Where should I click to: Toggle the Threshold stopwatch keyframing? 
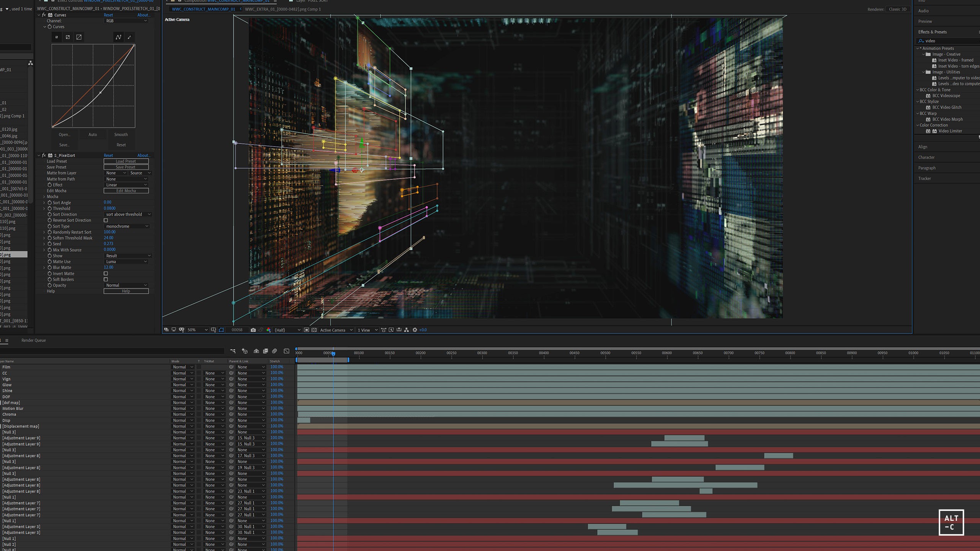[50, 209]
